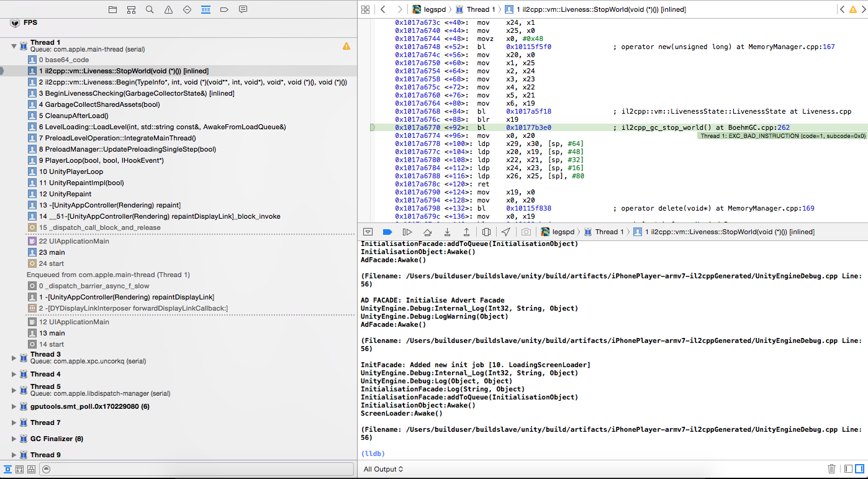
Task: Open the All Output filter dropdown
Action: pyautogui.click(x=383, y=469)
